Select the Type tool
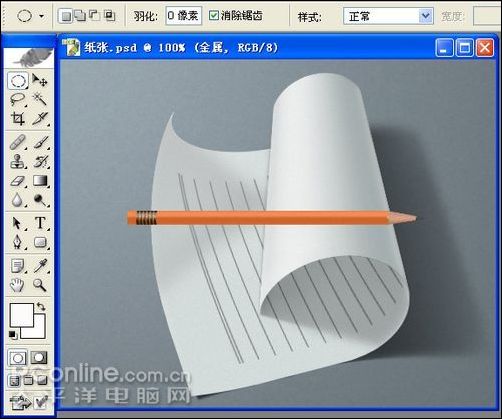 point(40,223)
